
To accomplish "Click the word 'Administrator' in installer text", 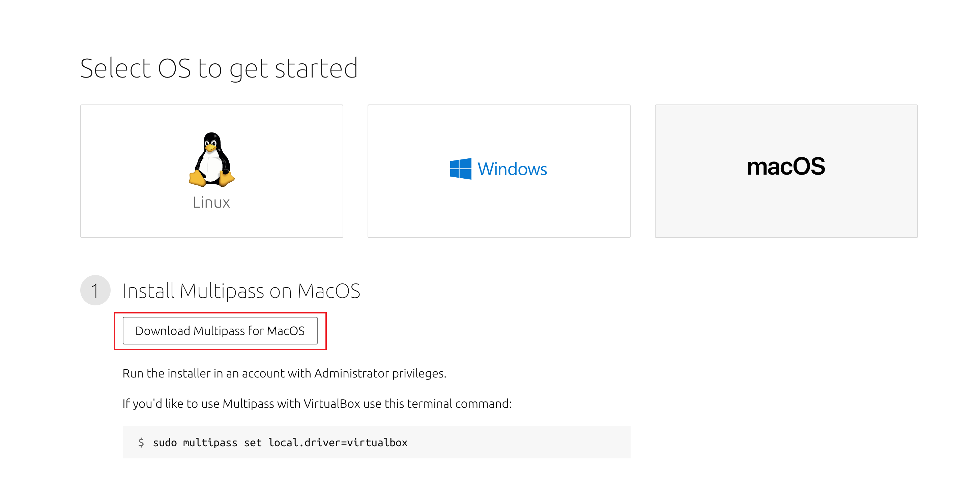I will click(x=351, y=373).
